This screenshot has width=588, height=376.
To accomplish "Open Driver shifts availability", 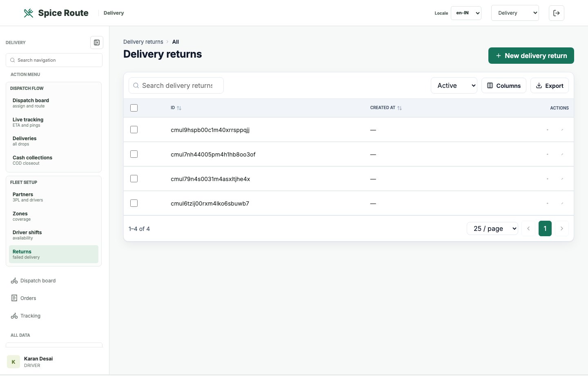I will [x=53, y=235].
